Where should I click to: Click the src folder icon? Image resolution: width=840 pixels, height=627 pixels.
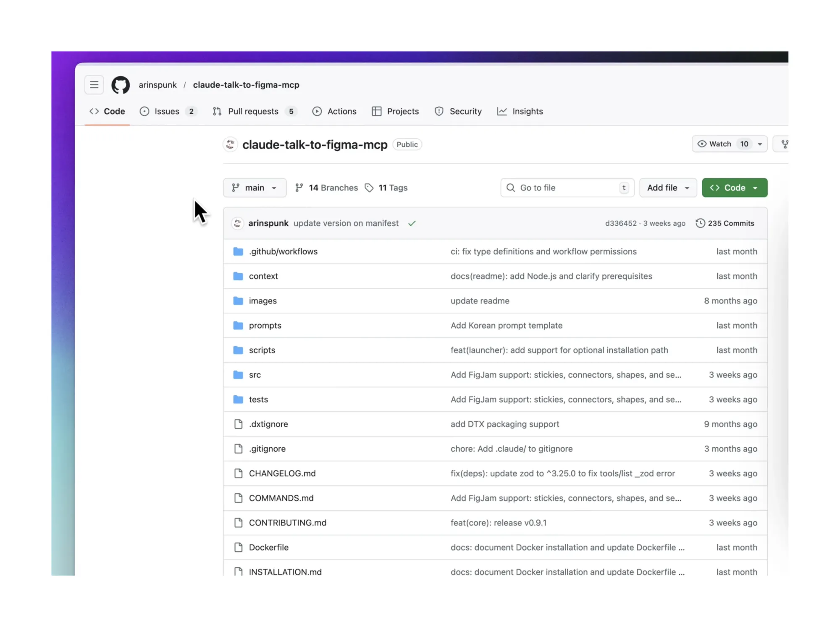(238, 375)
